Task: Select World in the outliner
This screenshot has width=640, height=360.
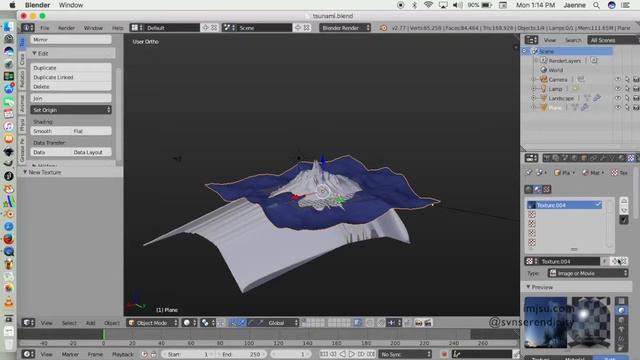Action: (556, 70)
